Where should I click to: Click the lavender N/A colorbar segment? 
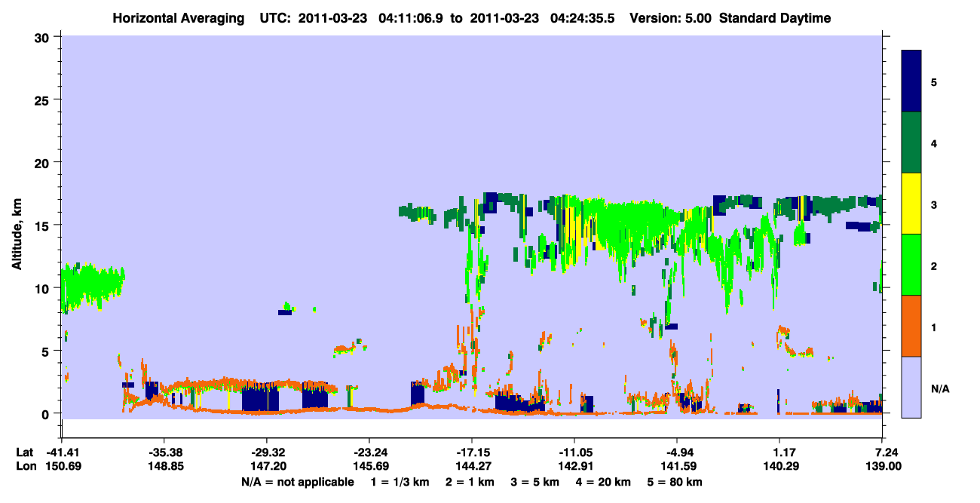911,387
